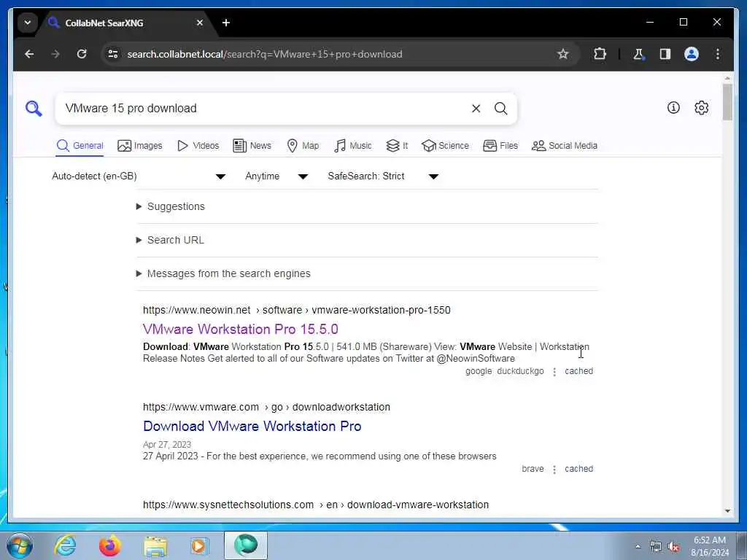Image resolution: width=747 pixels, height=560 pixels.
Task: Click the taskbar clock 6:52 AM
Action: pos(710,546)
